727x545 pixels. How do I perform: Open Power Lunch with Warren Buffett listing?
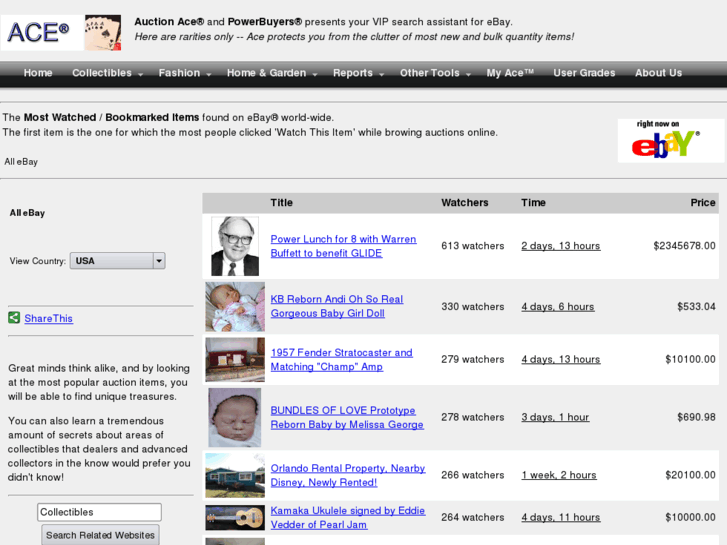[343, 246]
